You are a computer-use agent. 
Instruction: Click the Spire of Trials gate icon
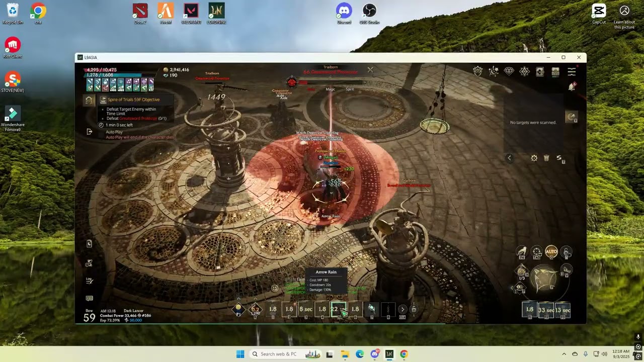pyautogui.click(x=89, y=101)
